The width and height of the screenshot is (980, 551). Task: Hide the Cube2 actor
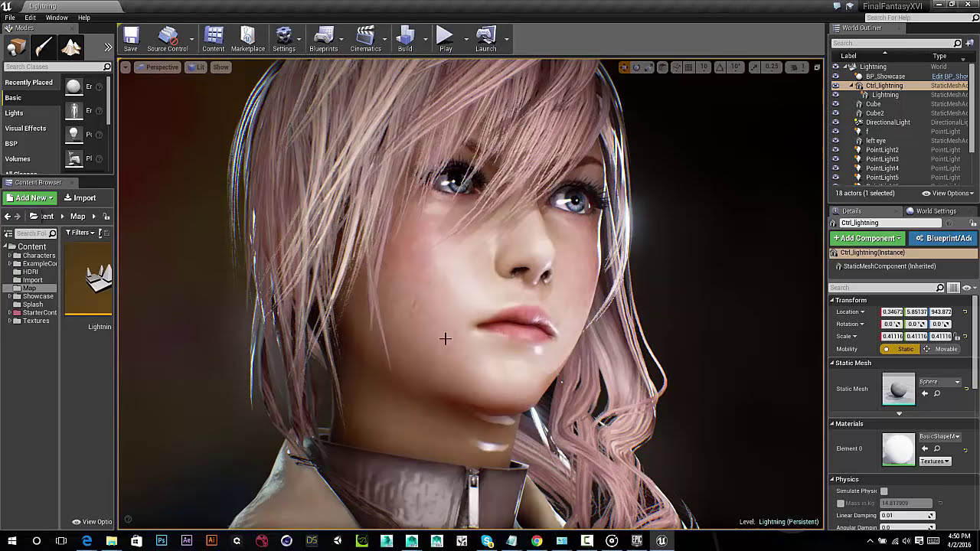835,113
